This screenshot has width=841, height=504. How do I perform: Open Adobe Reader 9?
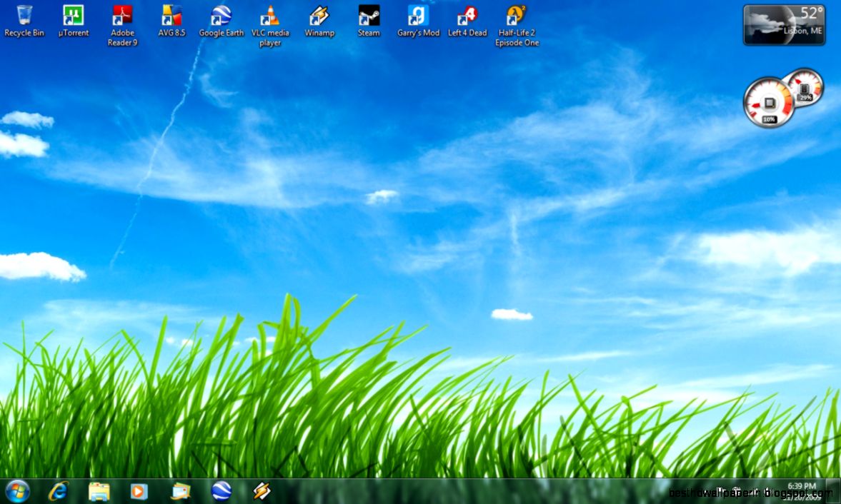click(121, 16)
